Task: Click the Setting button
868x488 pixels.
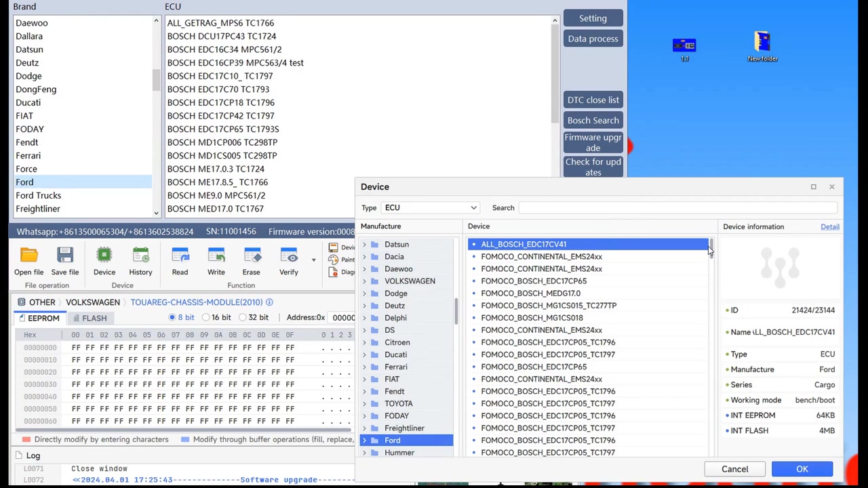Action: tap(593, 18)
